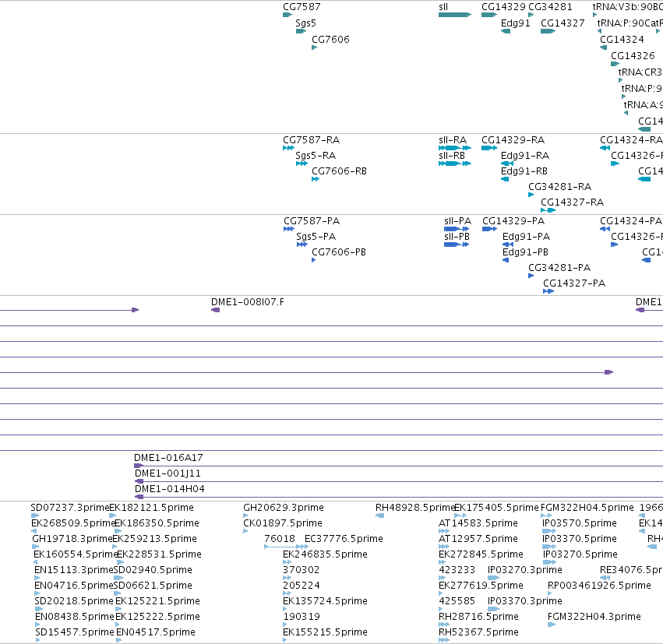Screen dimensions: 663x644
Task: Select the 205224 EST label
Action: [x=301, y=586]
